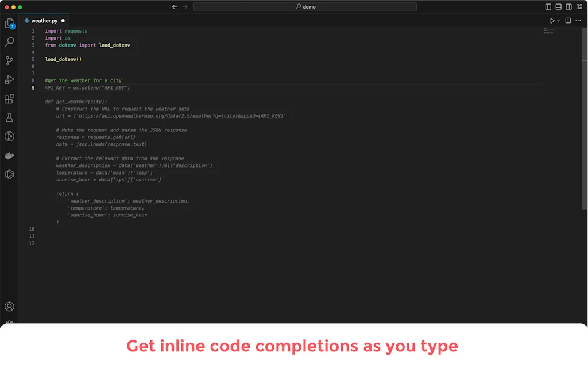Open the Customize Layout control
Image resolution: width=588 pixels, height=368 pixels.
(578, 6)
